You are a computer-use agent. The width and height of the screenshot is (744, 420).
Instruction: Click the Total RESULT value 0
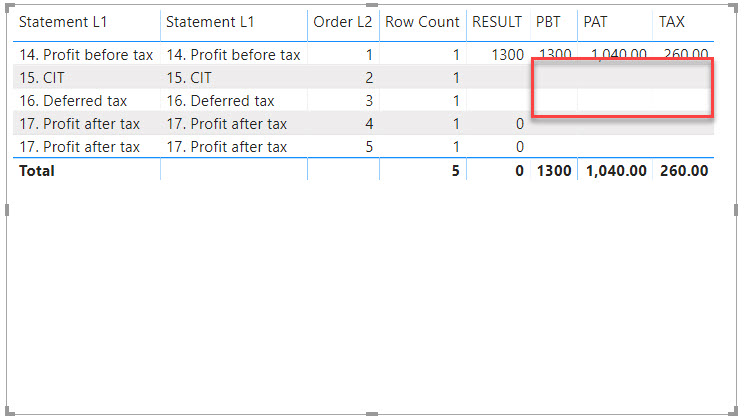click(x=520, y=171)
